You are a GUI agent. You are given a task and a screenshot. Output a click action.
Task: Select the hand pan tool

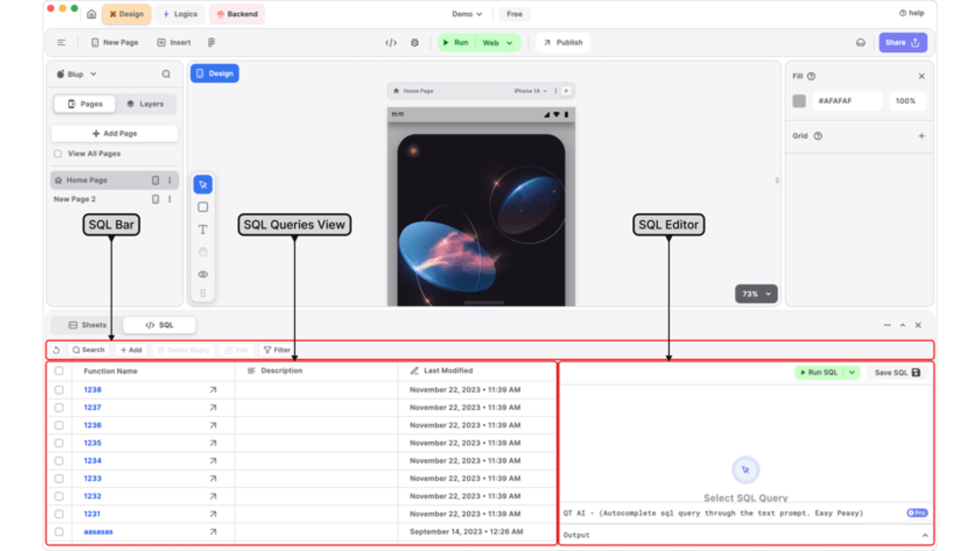pyautogui.click(x=203, y=252)
